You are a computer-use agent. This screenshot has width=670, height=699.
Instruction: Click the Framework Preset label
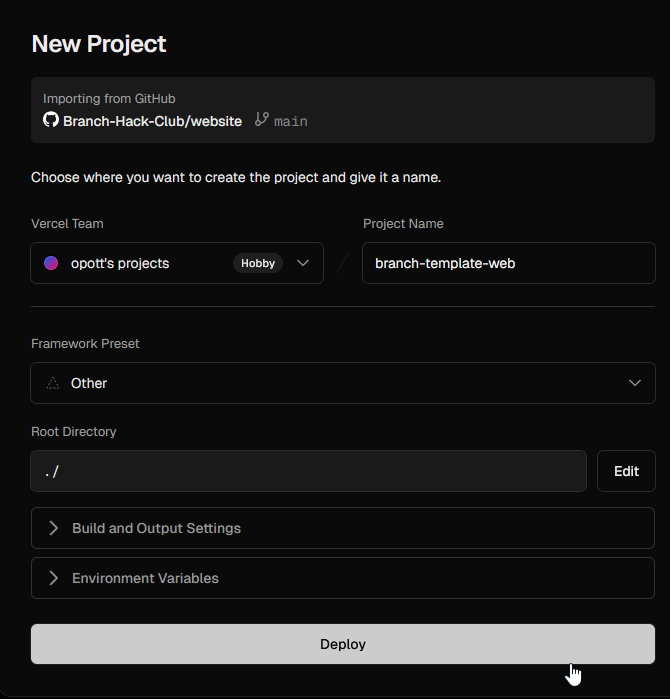(x=85, y=343)
